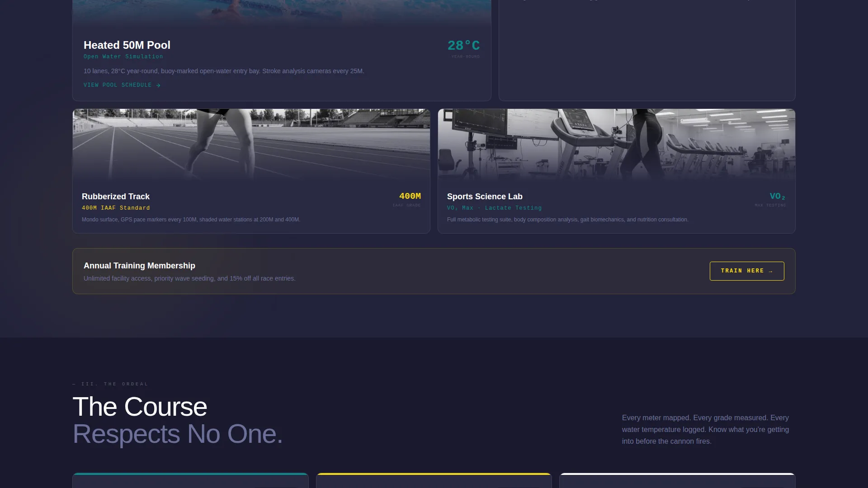Open the Rubberized Track running photo

(x=251, y=145)
